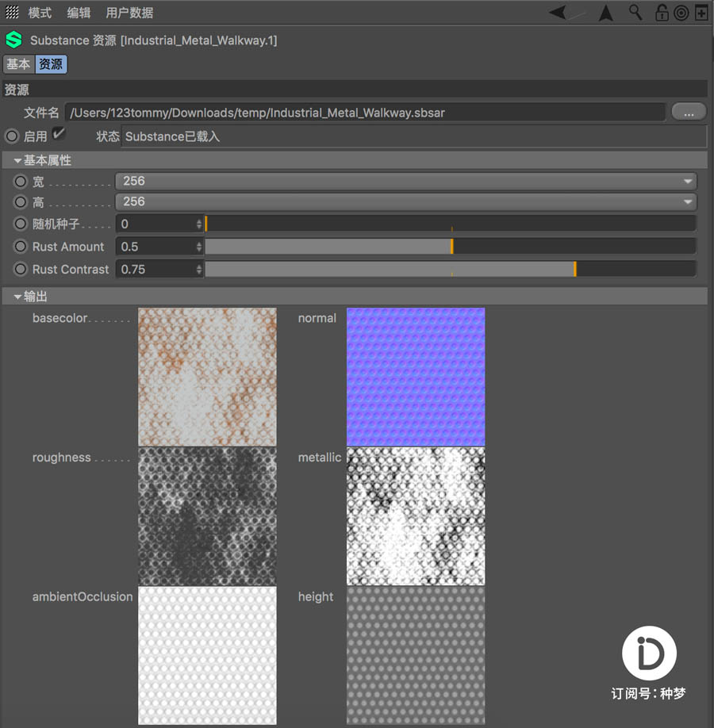Screen dimensions: 714x728
Task: Open a new attribute manager panel
Action: point(701,13)
